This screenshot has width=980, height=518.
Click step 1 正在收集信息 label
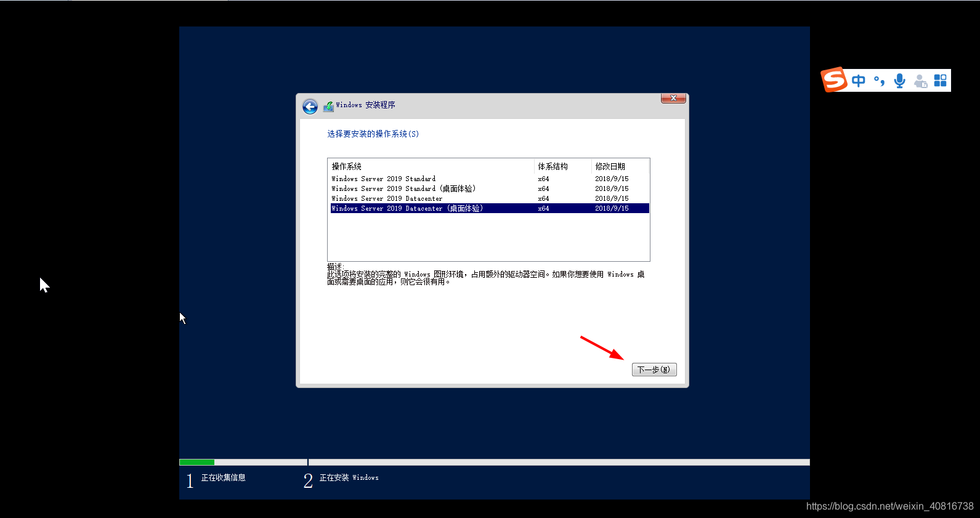click(223, 477)
